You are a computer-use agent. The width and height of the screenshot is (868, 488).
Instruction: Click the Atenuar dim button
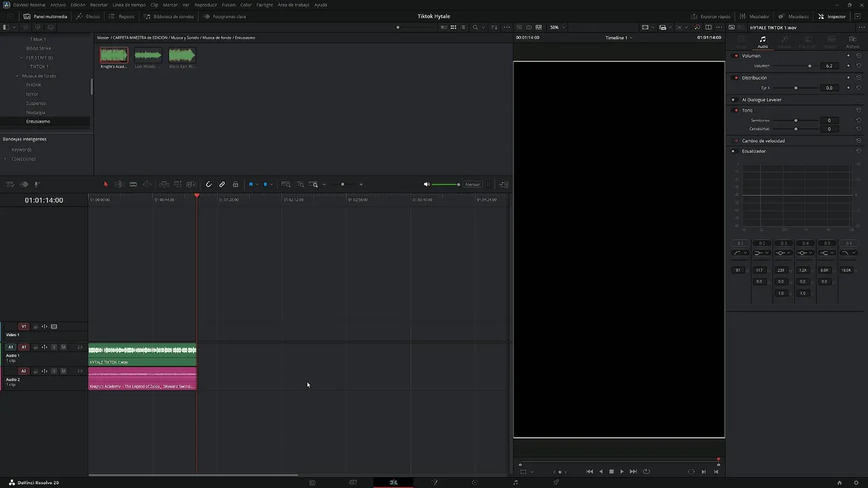click(x=473, y=184)
